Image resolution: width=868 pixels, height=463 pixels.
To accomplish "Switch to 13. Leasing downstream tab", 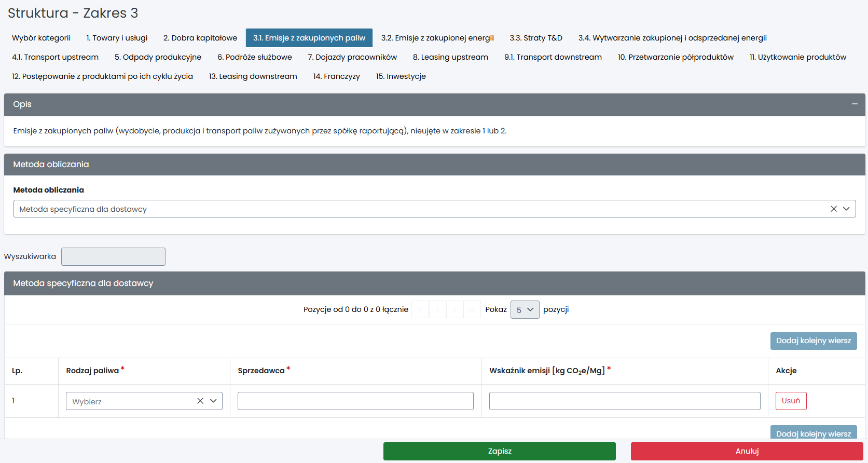I will [253, 76].
